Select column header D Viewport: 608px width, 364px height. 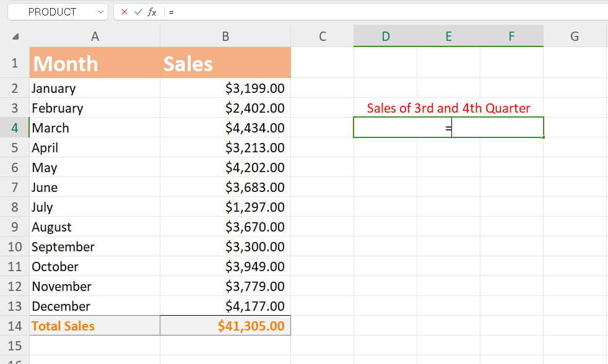pos(386,37)
